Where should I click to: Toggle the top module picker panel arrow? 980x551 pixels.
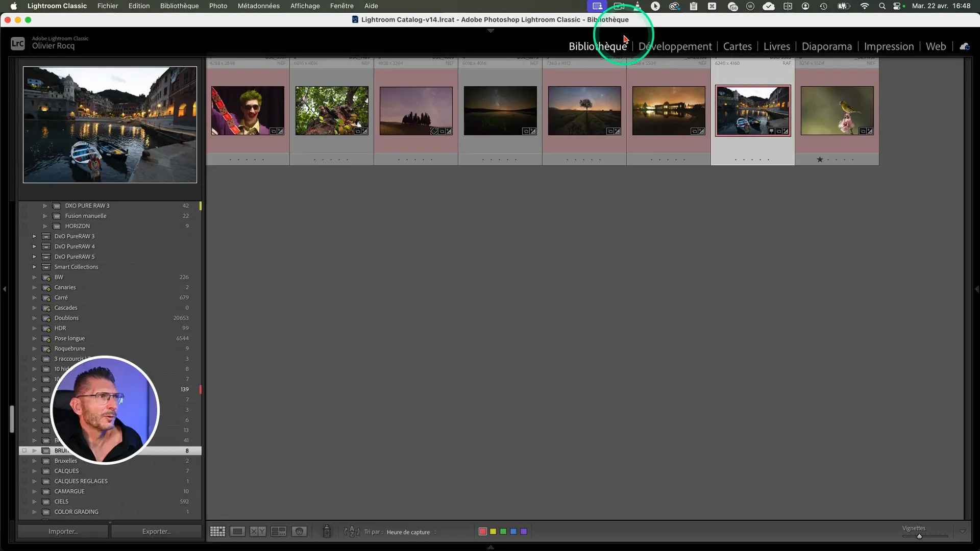click(x=491, y=31)
